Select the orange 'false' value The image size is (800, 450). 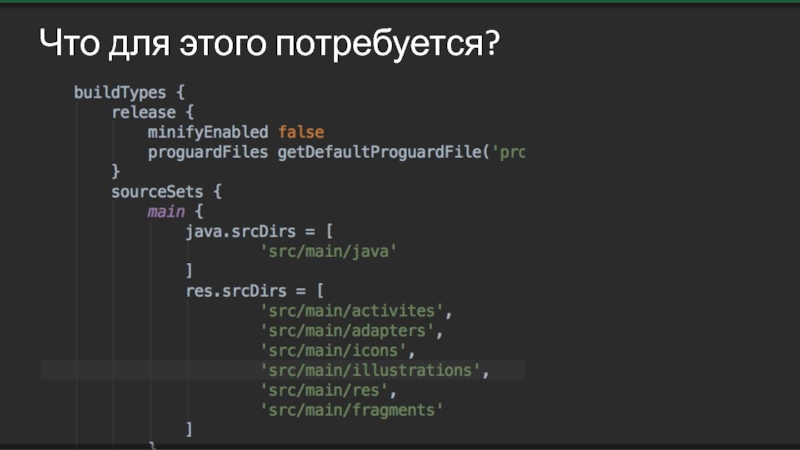pos(301,132)
